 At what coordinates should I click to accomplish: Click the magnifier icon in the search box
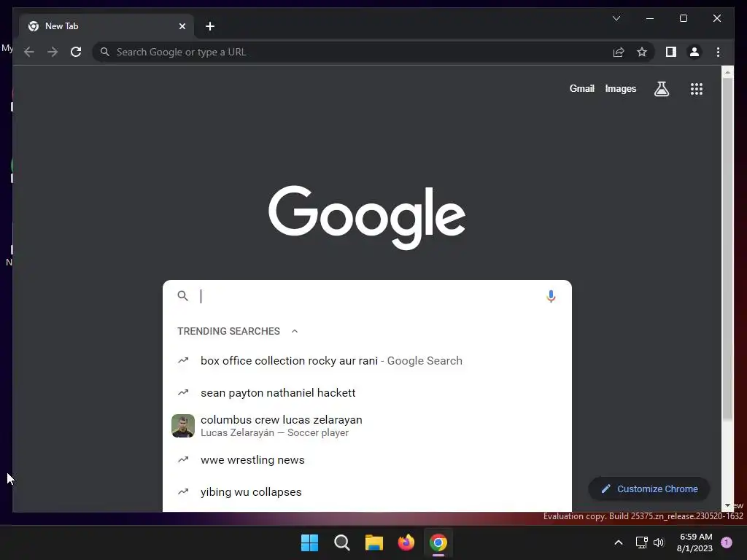(182, 296)
